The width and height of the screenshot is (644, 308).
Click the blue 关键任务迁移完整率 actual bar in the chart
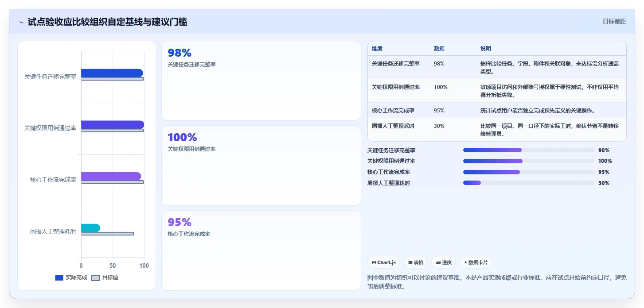tap(112, 73)
